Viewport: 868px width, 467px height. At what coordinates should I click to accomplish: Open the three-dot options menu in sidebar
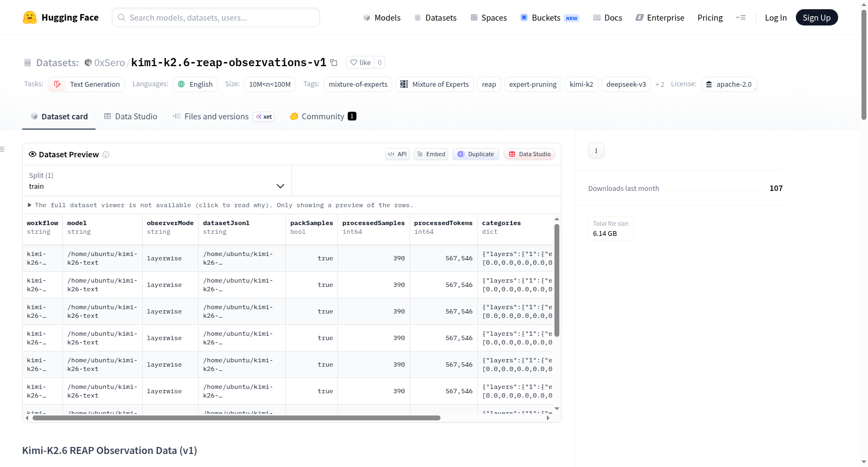[596, 151]
